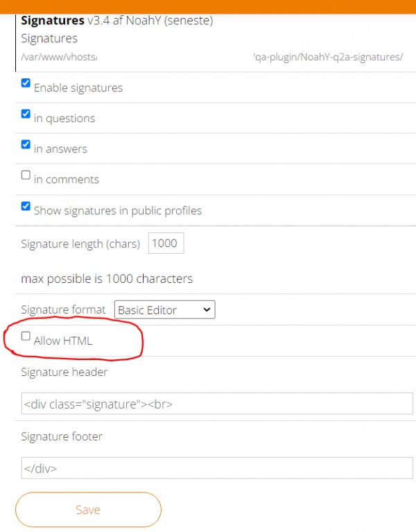The image size is (416, 532).
Task: Click the 'Signature footer' label text
Action: (x=62, y=437)
